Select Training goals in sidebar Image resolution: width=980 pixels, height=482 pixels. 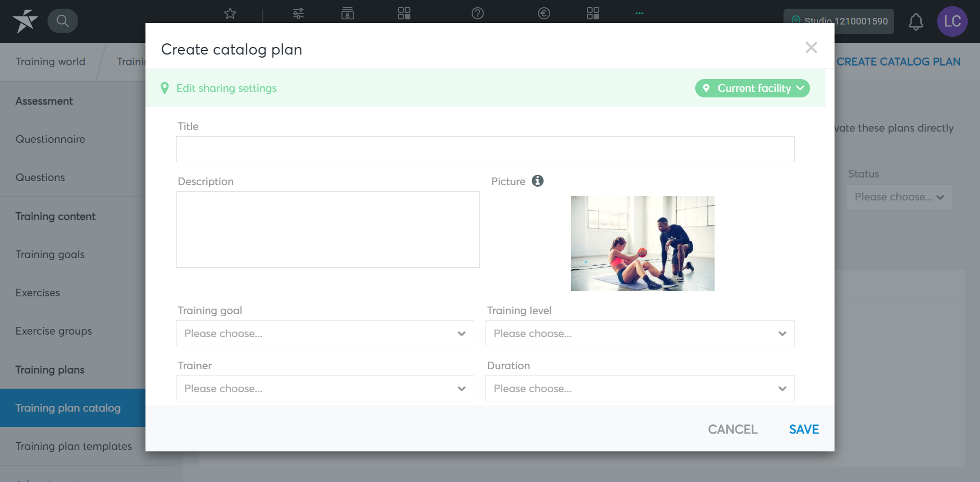click(50, 255)
